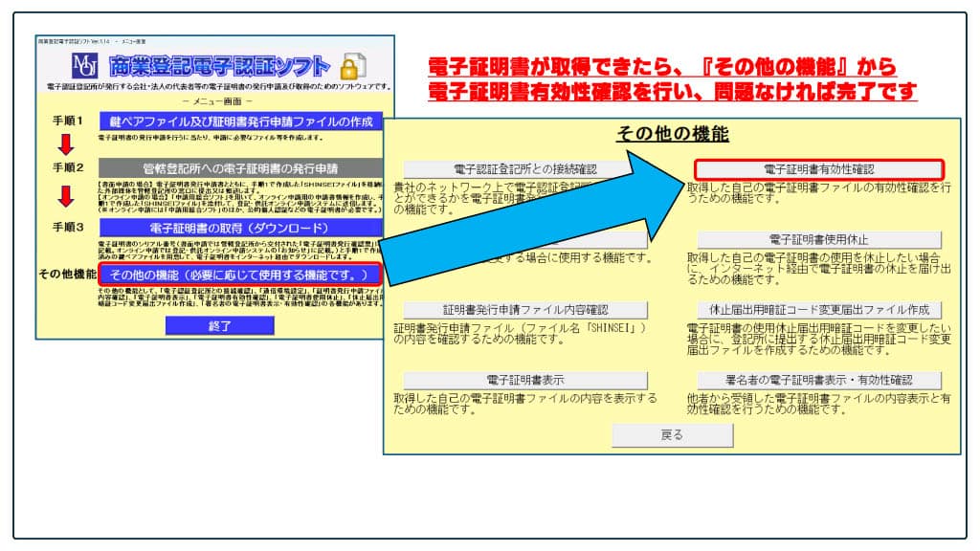The height and width of the screenshot is (551, 980).
Task: Select 休止届出用暗証コード変更届出ファイル作成
Action: 818,310
